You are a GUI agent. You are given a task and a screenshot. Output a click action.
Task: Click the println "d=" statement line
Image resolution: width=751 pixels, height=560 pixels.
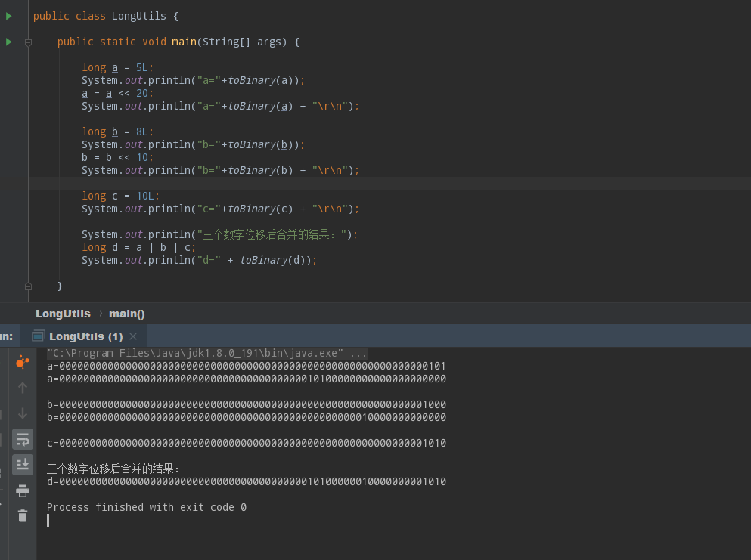tap(199, 261)
